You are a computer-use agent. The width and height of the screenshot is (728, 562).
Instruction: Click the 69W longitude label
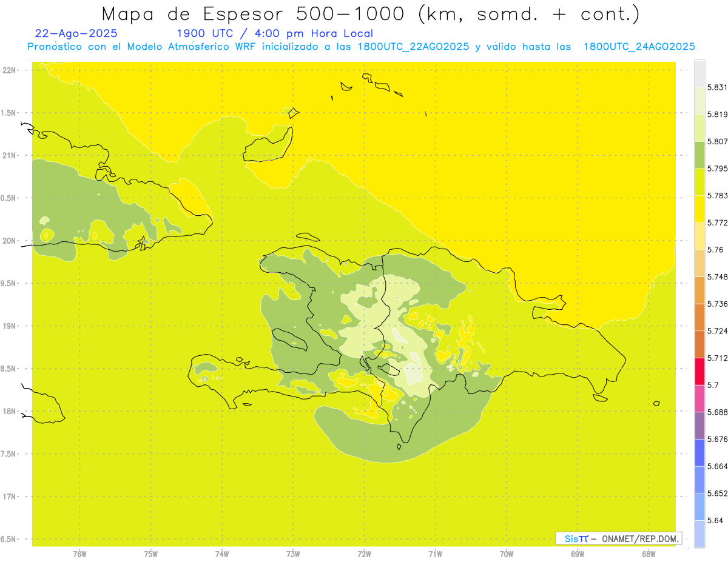[x=578, y=554]
